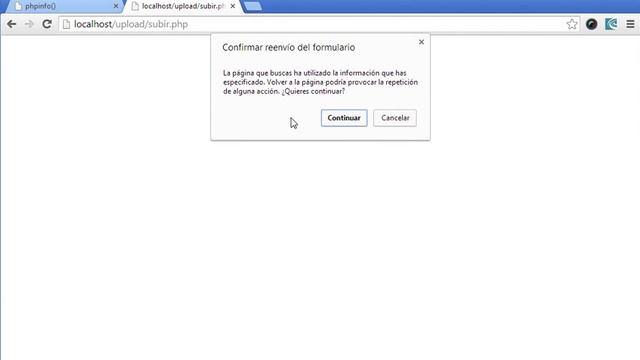Bookmark this page with the star icon
Image resolution: width=640 pixels, height=360 pixels.
(x=572, y=24)
